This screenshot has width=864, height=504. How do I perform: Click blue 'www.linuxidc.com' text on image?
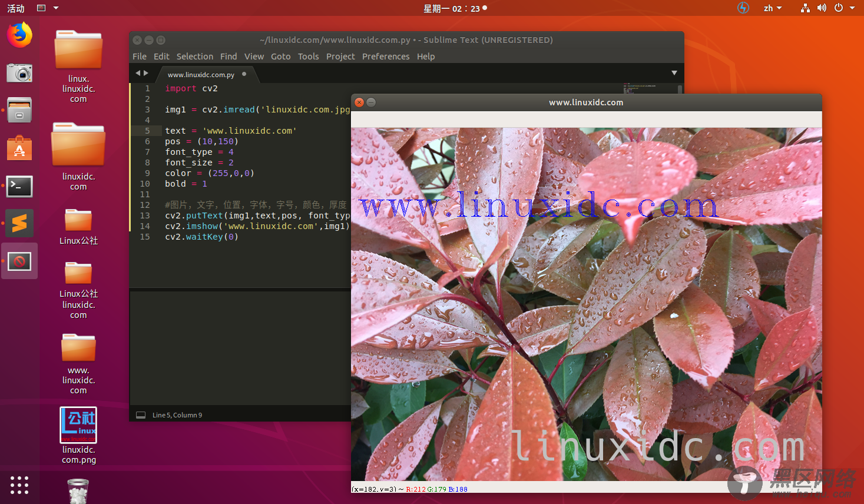click(539, 205)
